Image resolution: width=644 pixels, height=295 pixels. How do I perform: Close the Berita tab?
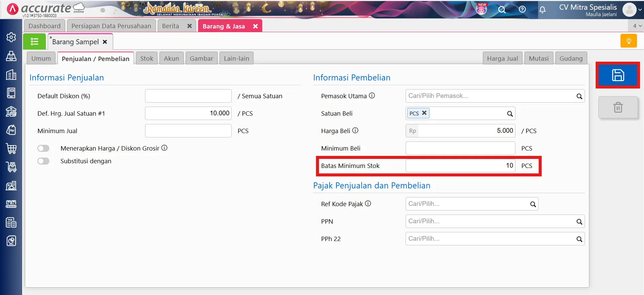(x=189, y=26)
